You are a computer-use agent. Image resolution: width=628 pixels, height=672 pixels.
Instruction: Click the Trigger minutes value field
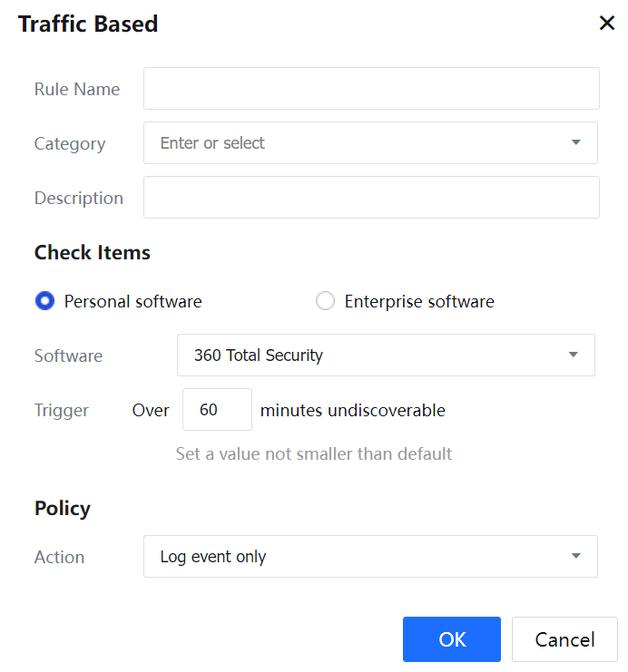coord(217,410)
